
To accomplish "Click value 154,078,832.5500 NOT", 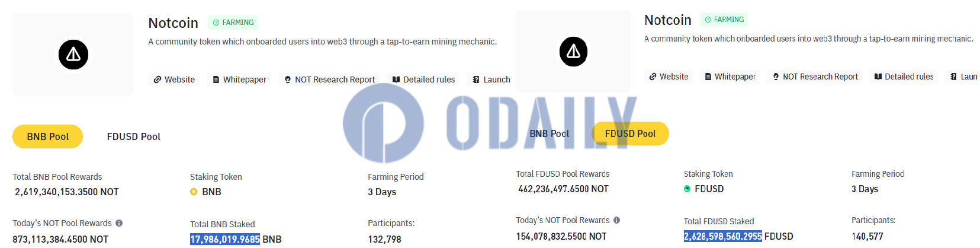I will pyautogui.click(x=561, y=236).
